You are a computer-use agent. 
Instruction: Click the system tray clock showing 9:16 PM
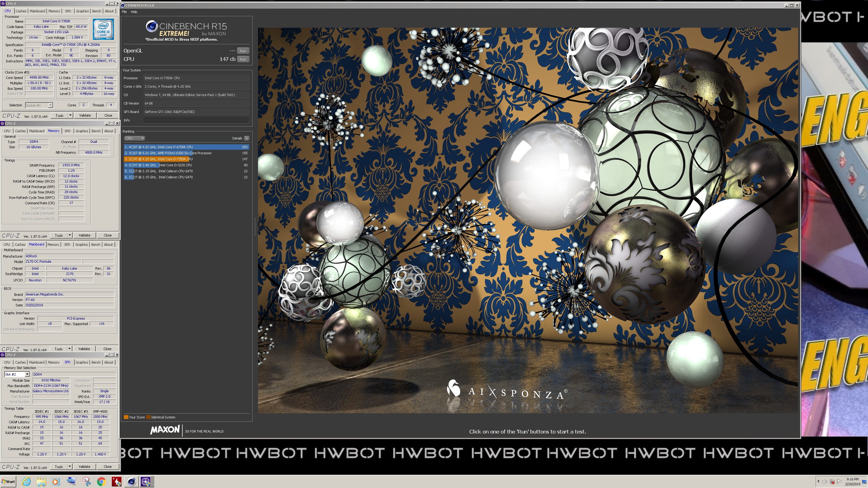coord(853,482)
